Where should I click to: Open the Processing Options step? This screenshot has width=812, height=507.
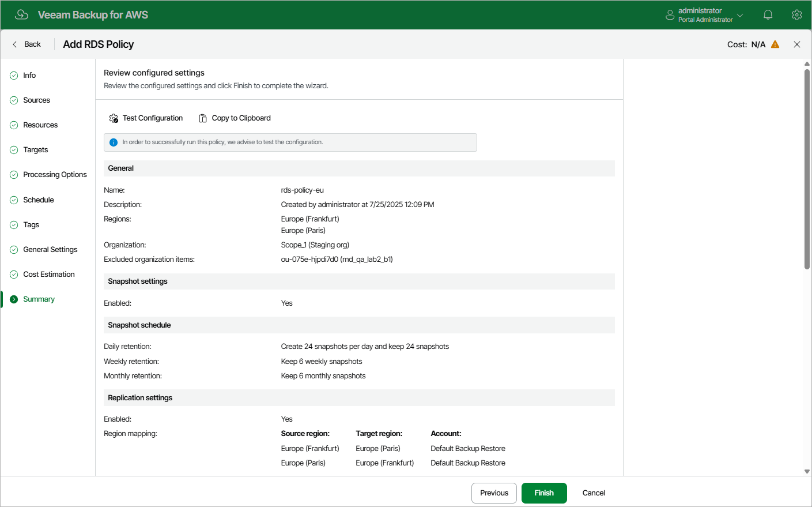pyautogui.click(x=55, y=175)
